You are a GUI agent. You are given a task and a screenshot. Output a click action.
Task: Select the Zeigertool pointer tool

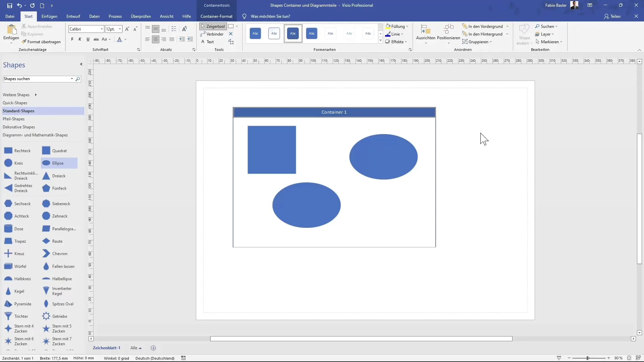point(213,26)
